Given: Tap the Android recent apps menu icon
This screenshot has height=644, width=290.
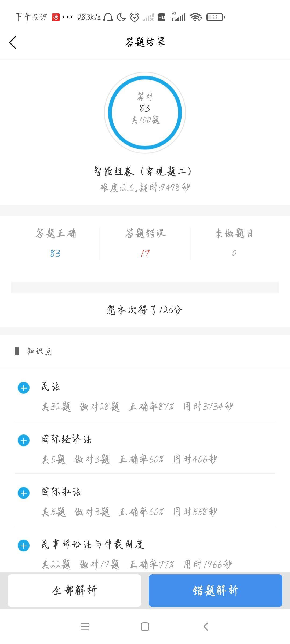Looking at the screenshot, I should point(85,627).
